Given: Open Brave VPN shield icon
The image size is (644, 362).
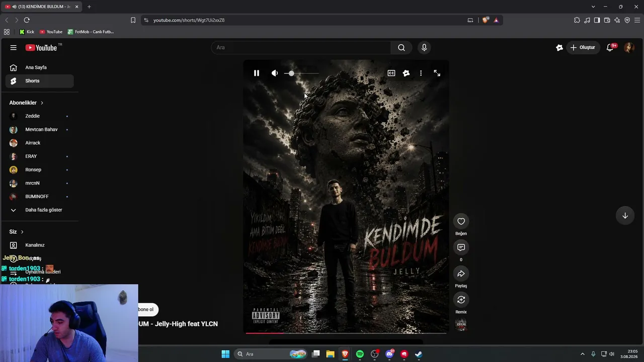Looking at the screenshot, I should (x=627, y=20).
